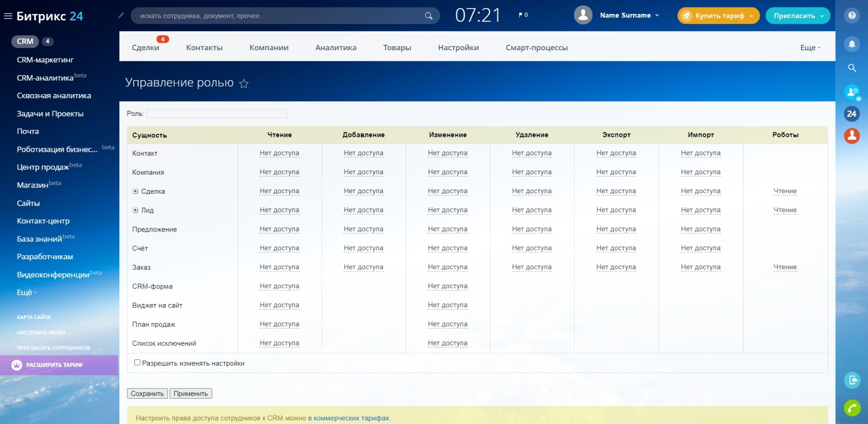
Task: Click Настроить меню in the sidebar
Action: tap(41, 332)
